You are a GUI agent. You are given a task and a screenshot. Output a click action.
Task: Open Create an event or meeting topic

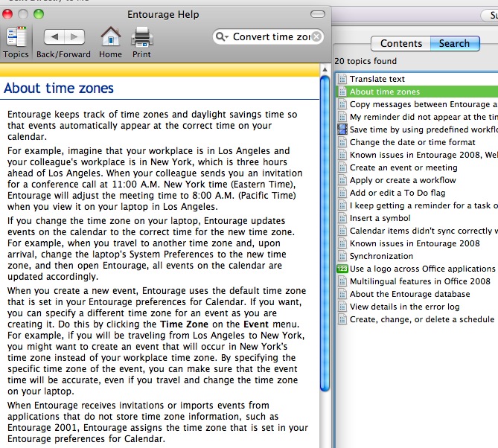tap(417, 167)
